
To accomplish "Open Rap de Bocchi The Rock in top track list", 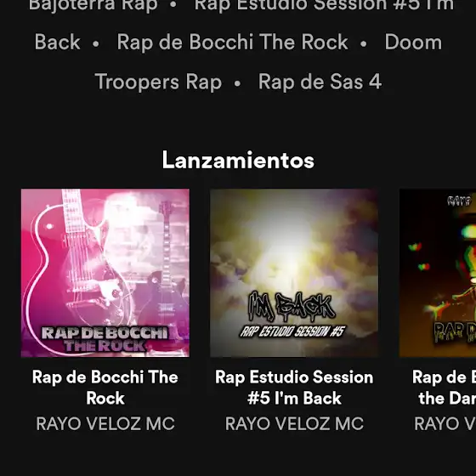I will pos(232,42).
